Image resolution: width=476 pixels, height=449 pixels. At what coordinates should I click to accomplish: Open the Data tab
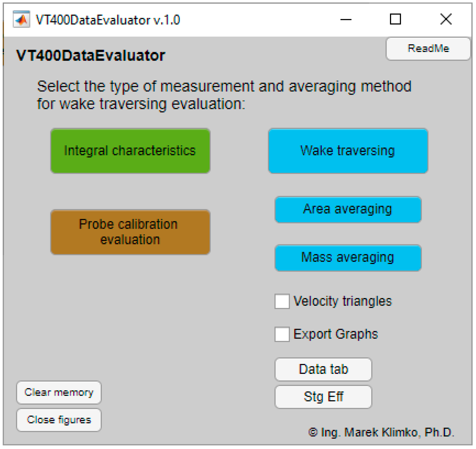point(323,369)
